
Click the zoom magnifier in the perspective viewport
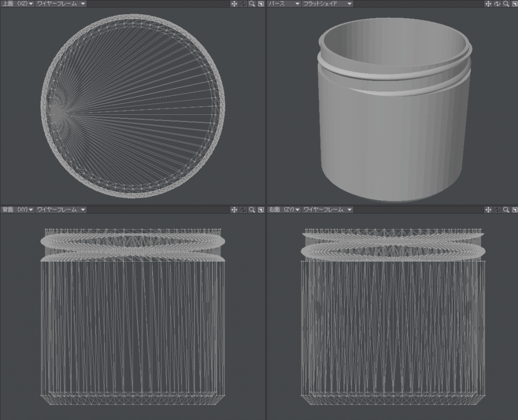tap(506, 4)
